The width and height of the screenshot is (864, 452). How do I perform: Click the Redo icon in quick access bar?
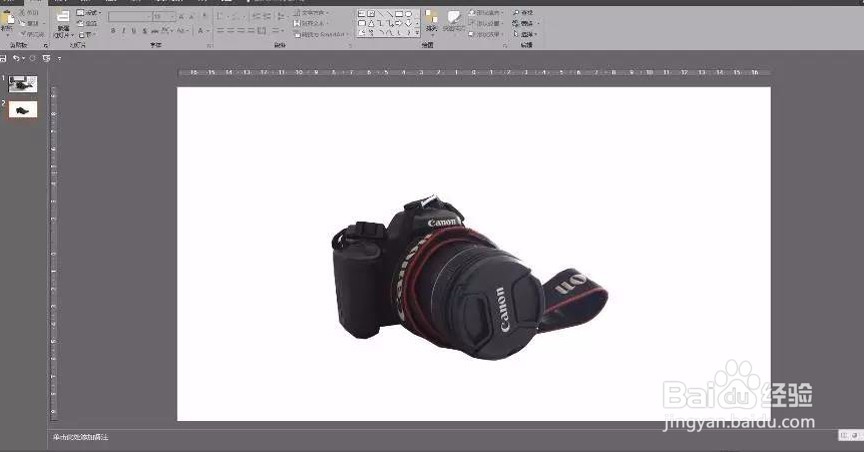33,58
